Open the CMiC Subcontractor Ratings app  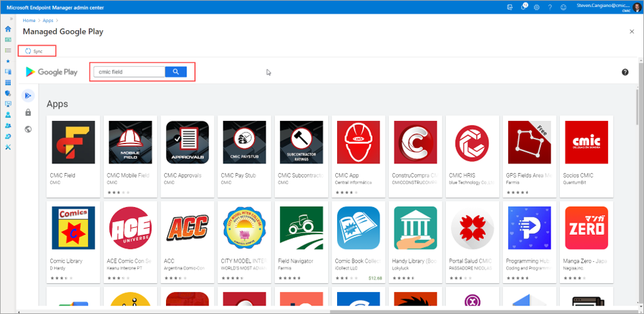[302, 156]
